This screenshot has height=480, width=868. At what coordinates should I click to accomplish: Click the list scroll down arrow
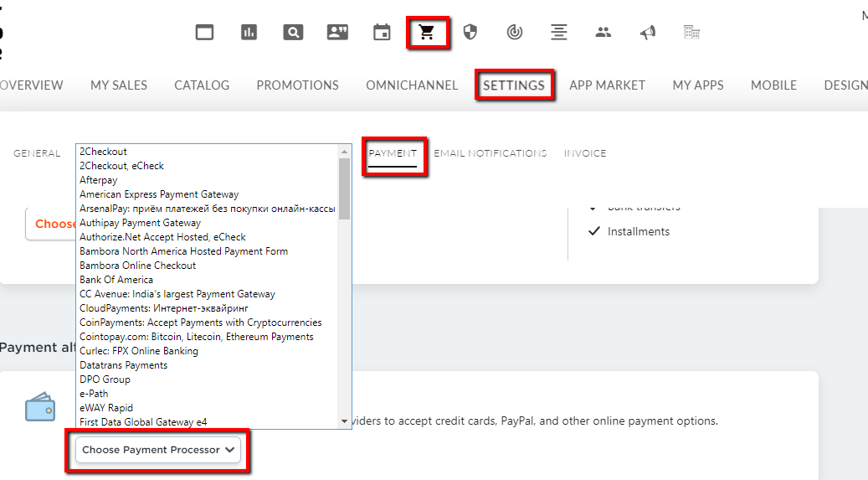344,422
